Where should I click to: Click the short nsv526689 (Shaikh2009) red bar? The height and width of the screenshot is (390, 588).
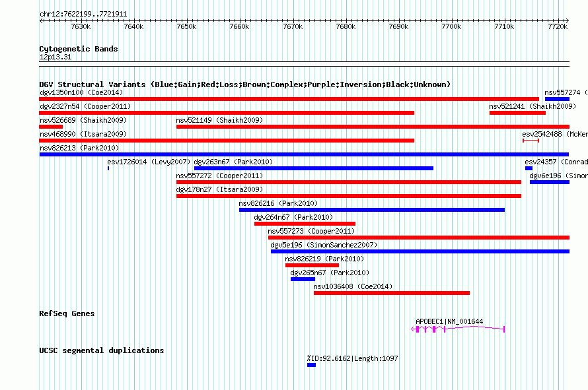(51, 127)
